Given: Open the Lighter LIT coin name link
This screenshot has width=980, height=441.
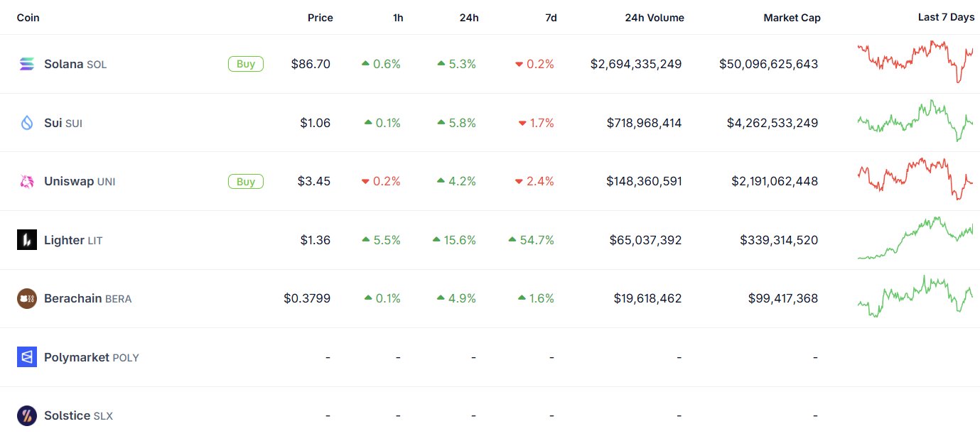Looking at the screenshot, I should (73, 240).
